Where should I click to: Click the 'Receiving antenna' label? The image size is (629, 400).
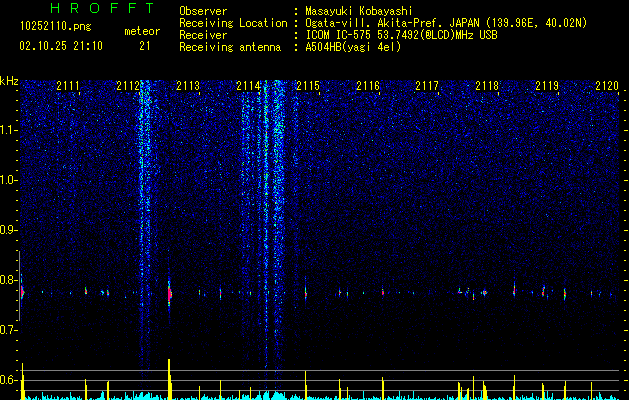(230, 47)
